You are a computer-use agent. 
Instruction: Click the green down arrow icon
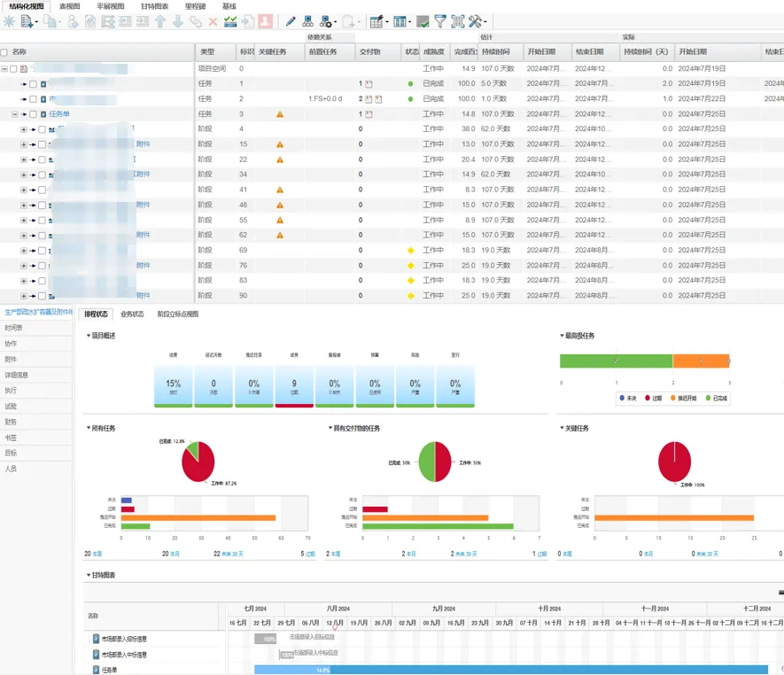(178, 21)
